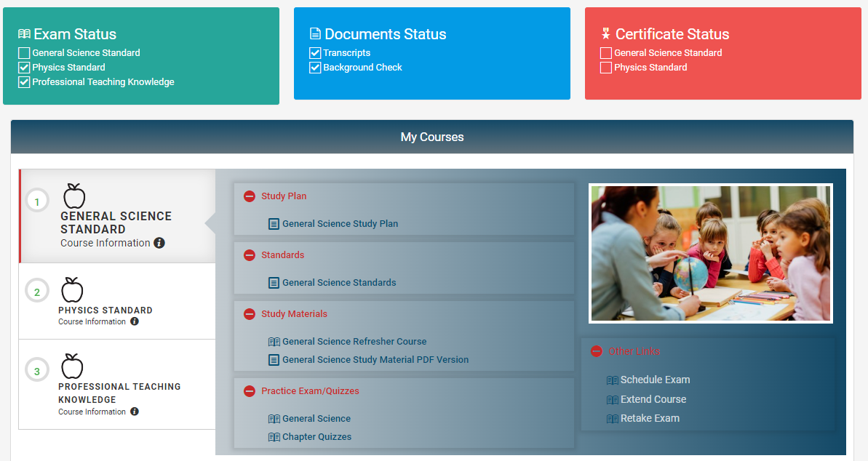Click the Exam Status book icon
The image size is (868, 461).
coord(24,34)
